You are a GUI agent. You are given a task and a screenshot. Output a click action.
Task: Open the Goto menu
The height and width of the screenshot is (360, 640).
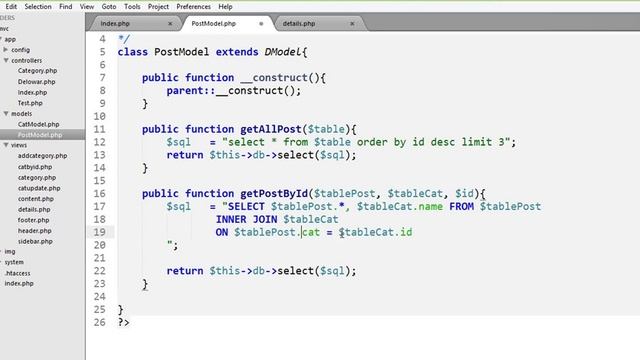[109, 7]
